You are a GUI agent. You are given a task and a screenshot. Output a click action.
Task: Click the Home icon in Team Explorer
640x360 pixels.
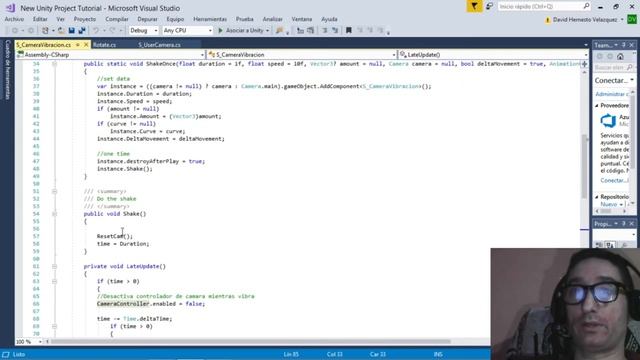coord(620,57)
